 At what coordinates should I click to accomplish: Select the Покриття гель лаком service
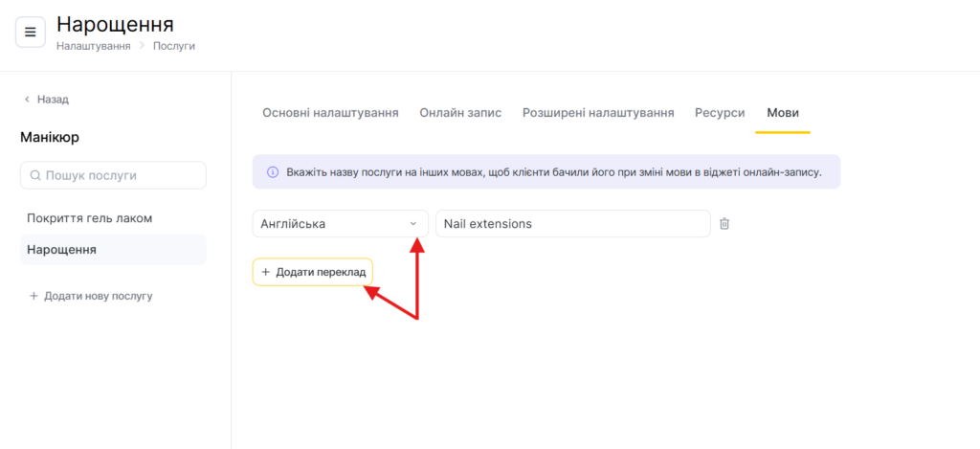click(89, 218)
